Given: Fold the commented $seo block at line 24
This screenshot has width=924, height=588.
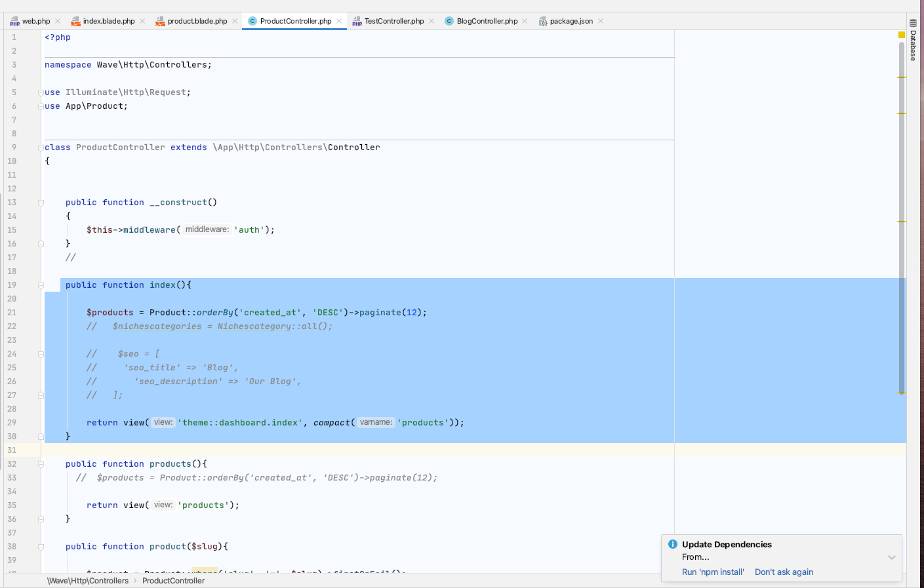Looking at the screenshot, I should click(41, 354).
